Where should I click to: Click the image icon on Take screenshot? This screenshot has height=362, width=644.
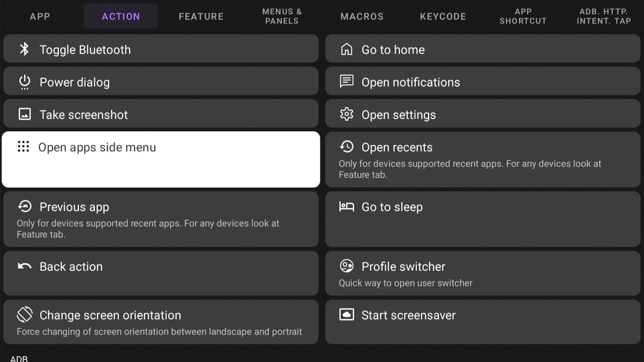coord(25,114)
